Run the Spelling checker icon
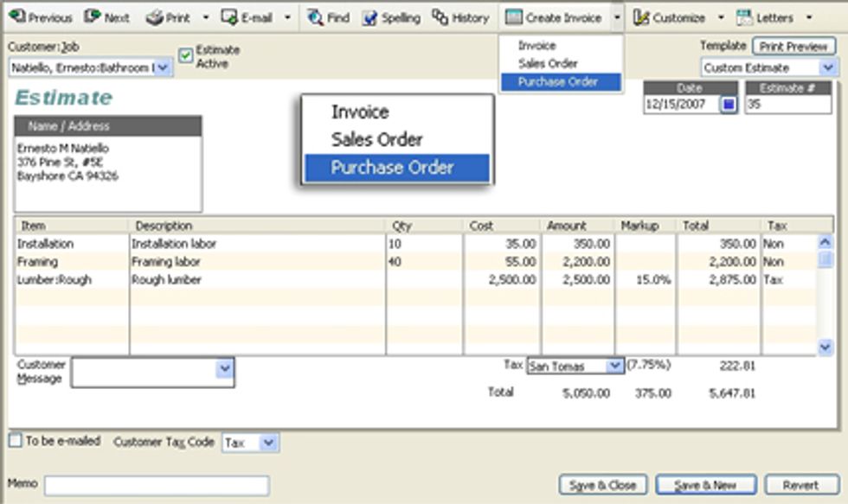848x504 pixels. [382, 15]
